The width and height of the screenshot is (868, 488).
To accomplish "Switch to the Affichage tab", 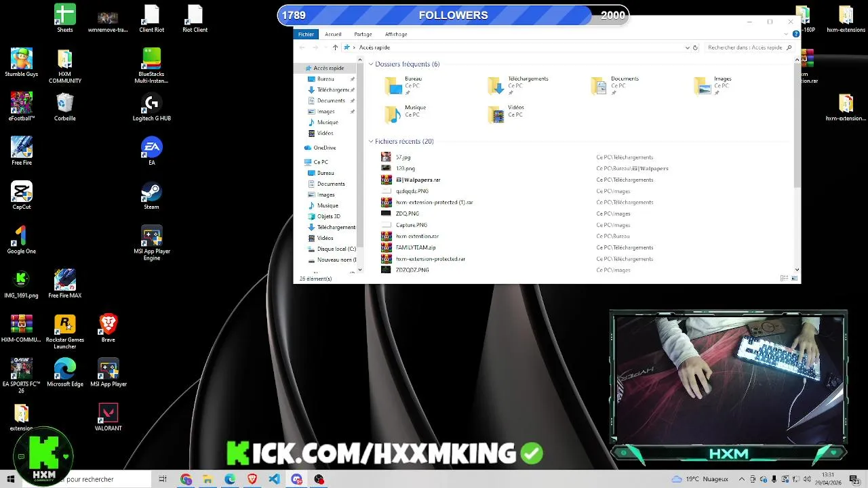I will click(x=396, y=34).
